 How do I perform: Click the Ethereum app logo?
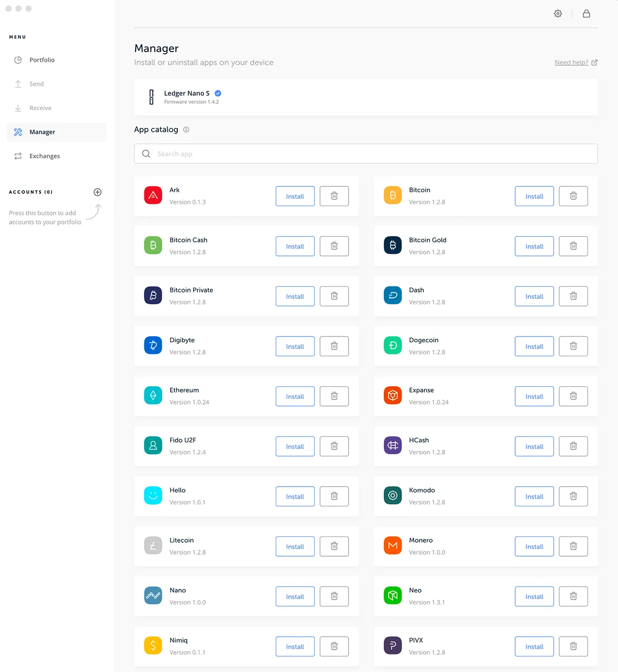[x=153, y=395]
